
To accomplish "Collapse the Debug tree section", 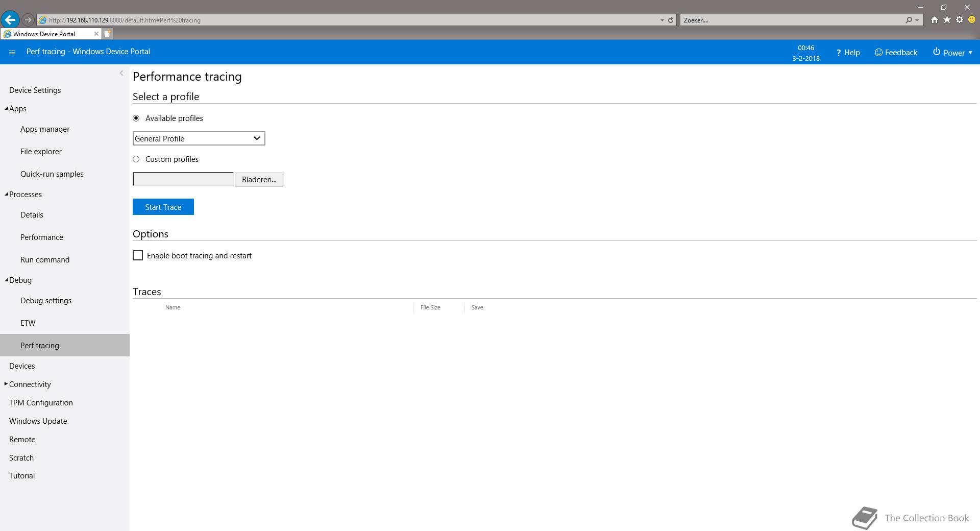I will [x=7, y=280].
